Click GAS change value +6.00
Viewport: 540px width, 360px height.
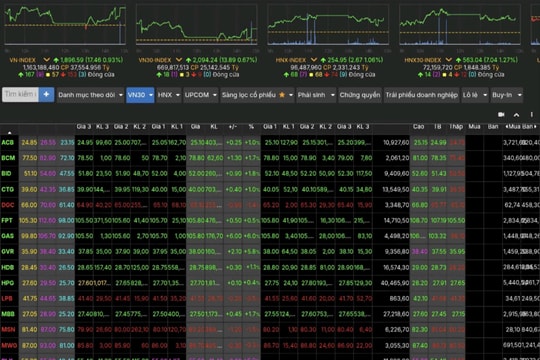[234, 236]
